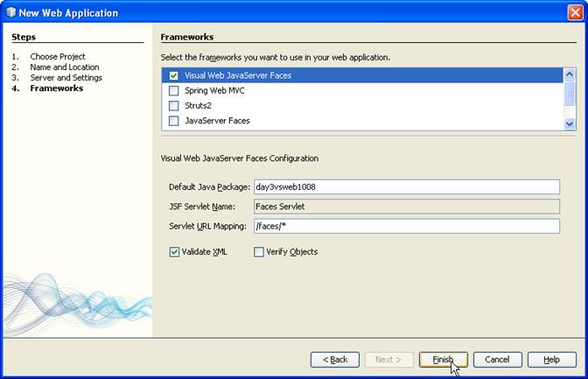The width and height of the screenshot is (588, 379).
Task: Click the bold step 4 Frameworks
Action: (57, 88)
